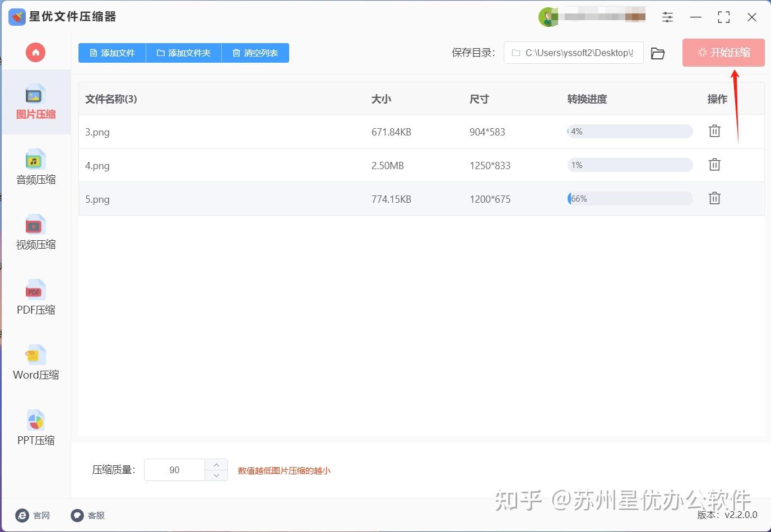Switch to 视频压缩 video compression

click(x=36, y=232)
